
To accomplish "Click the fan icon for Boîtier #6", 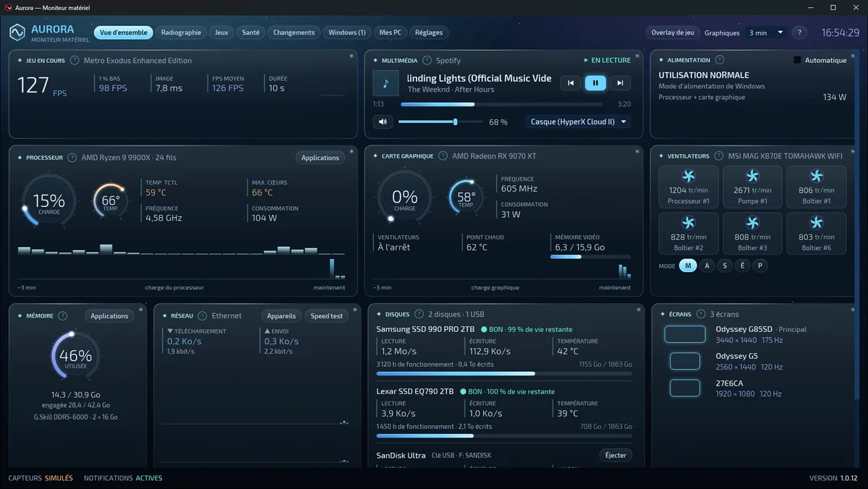I will coord(816,223).
